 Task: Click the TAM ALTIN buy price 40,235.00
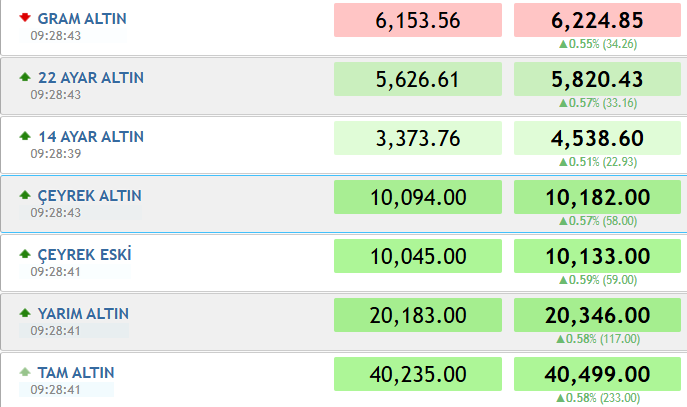coord(418,374)
